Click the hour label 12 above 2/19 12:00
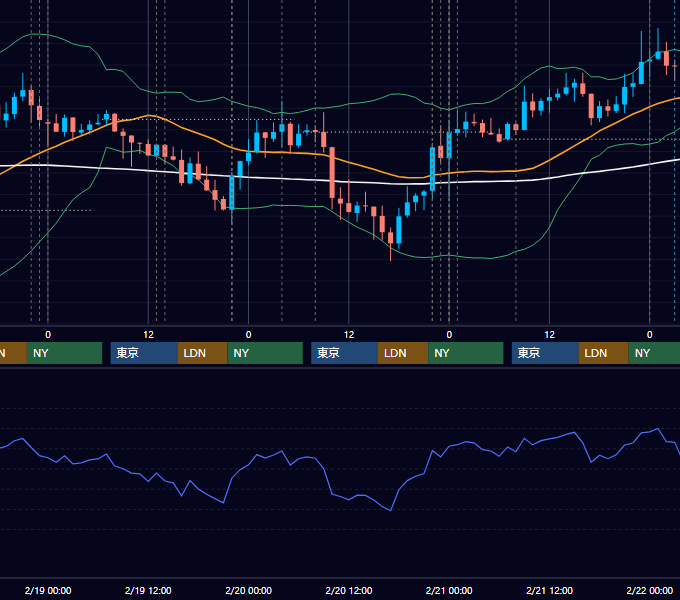 pyautogui.click(x=148, y=335)
